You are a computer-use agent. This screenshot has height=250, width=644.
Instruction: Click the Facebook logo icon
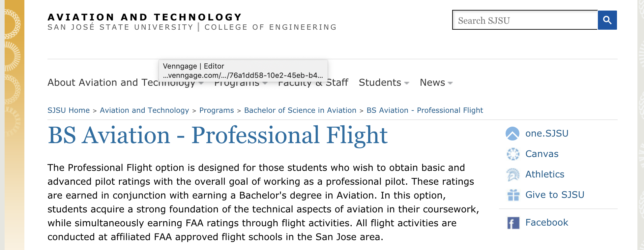pyautogui.click(x=513, y=223)
